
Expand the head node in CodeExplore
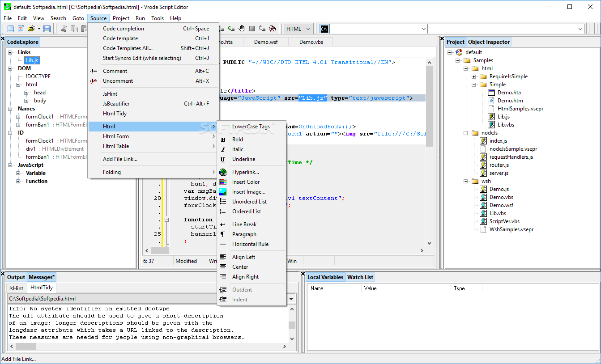tap(26, 93)
